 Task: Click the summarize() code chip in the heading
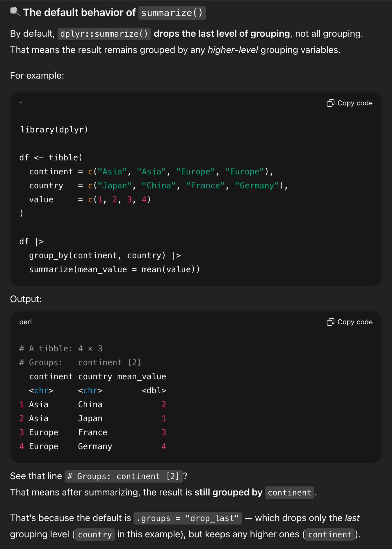pyautogui.click(x=172, y=13)
